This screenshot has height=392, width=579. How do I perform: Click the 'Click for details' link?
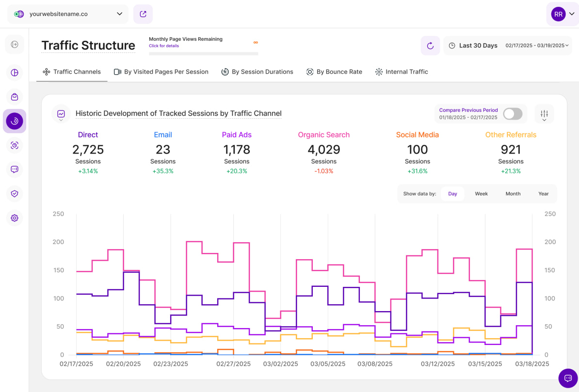pos(164,46)
